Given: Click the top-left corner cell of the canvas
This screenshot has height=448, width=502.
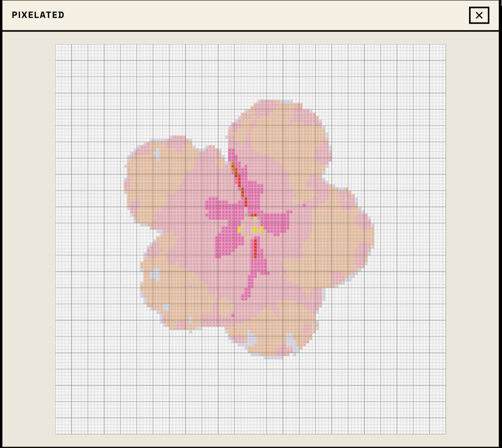Looking at the screenshot, I should pos(57,46).
